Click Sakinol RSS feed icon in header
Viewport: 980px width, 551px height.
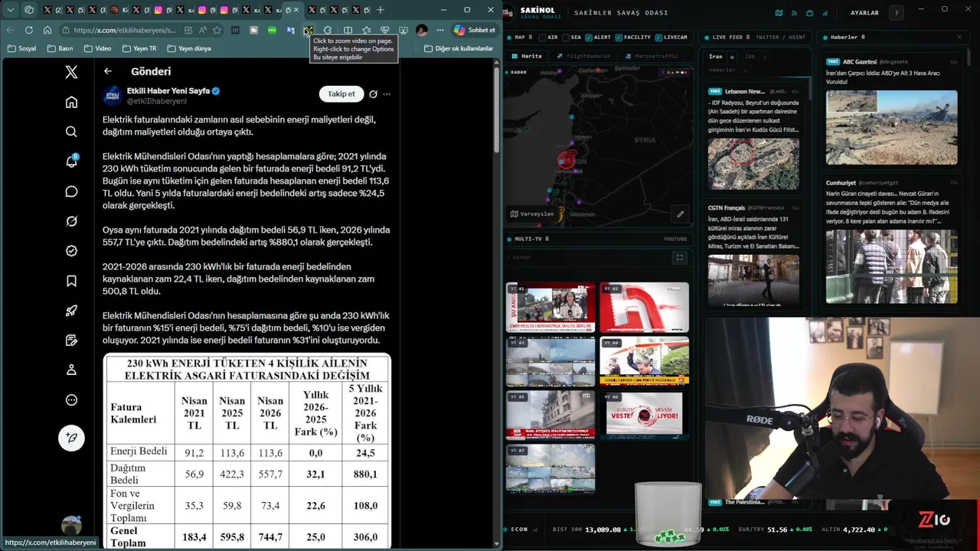point(794,13)
